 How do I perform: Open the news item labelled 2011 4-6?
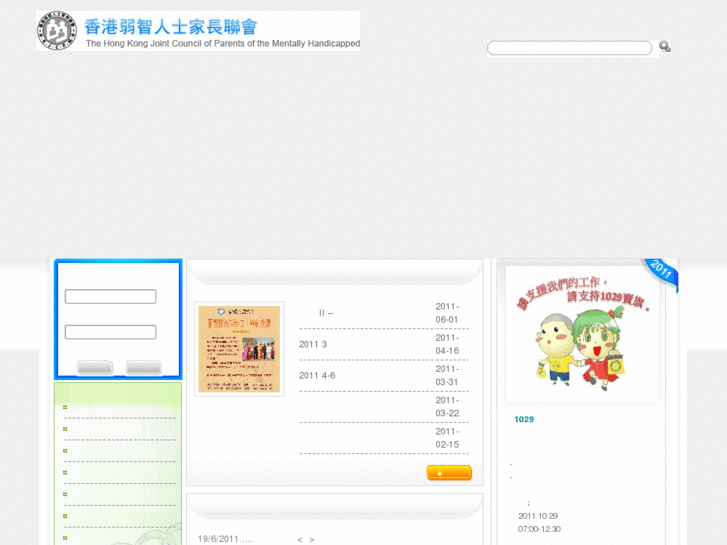(317, 375)
